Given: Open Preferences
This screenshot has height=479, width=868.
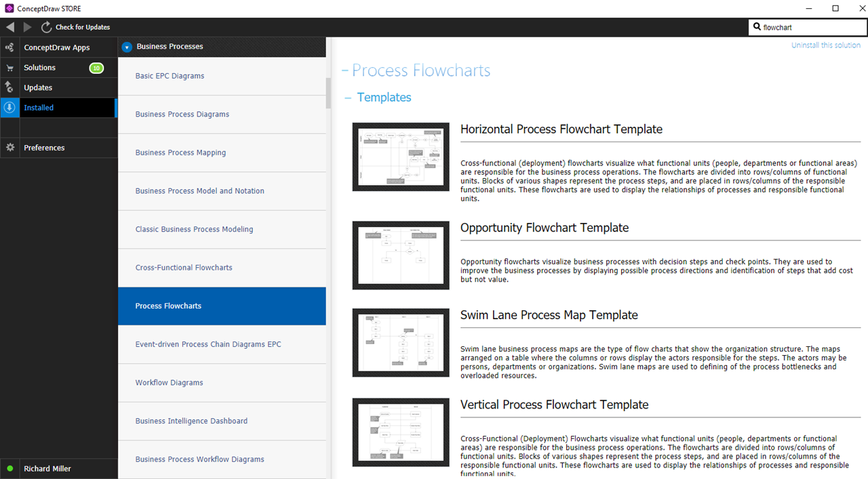Looking at the screenshot, I should coord(59,148).
